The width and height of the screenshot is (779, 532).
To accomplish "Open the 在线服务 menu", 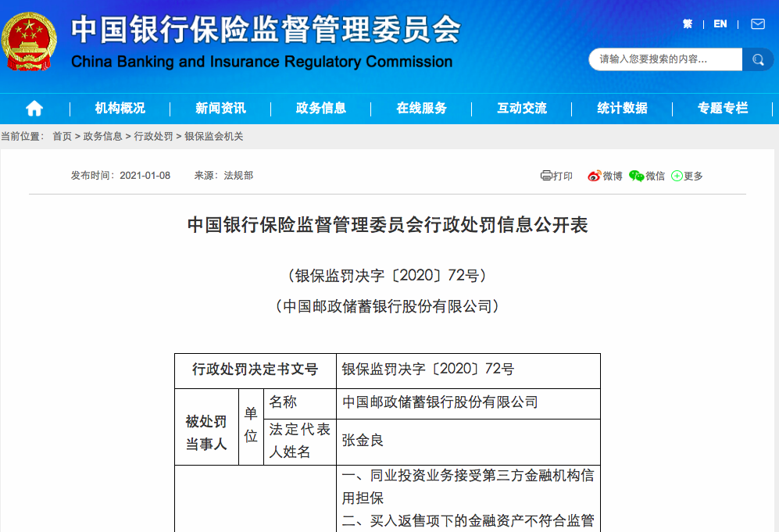I will [421, 108].
